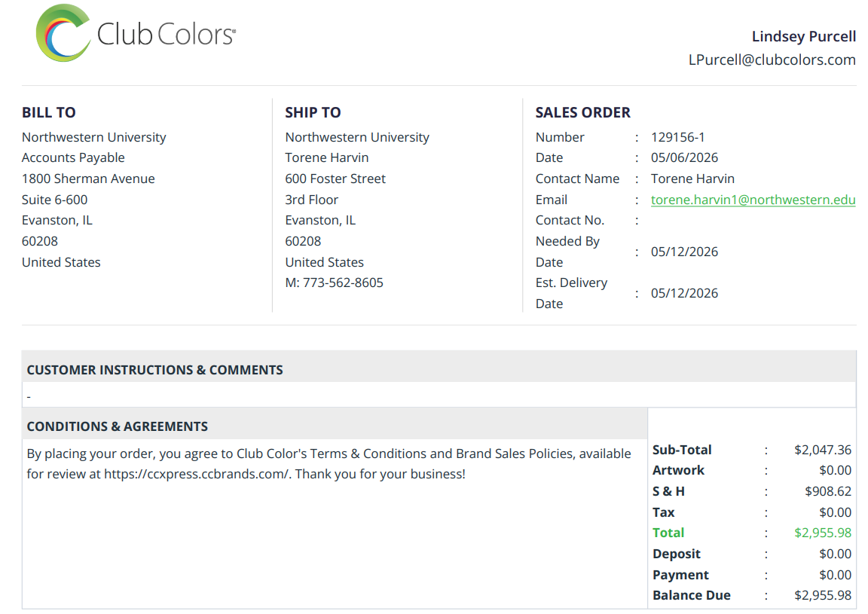Viewport: 868px width, 614px height.
Task: Click the Payment label
Action: click(x=680, y=575)
